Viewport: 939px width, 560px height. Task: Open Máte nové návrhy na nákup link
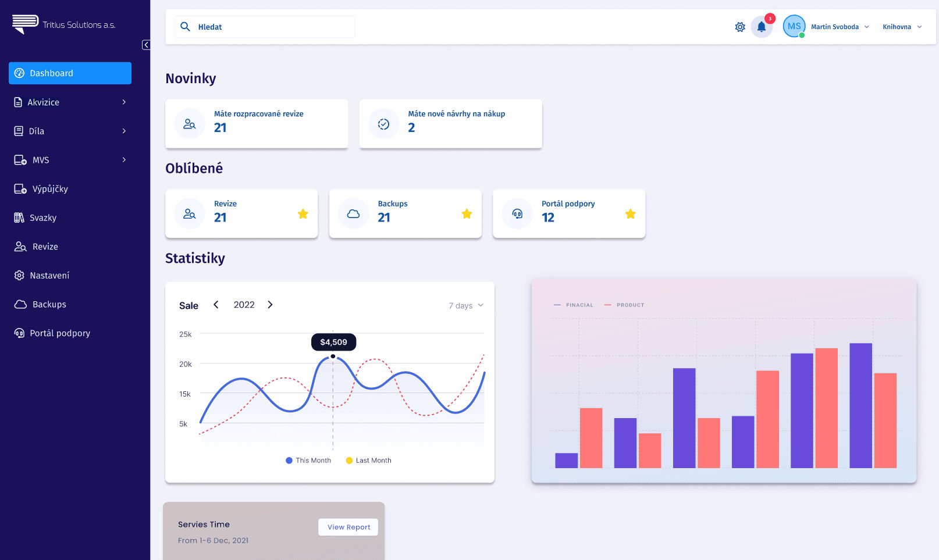(x=457, y=114)
